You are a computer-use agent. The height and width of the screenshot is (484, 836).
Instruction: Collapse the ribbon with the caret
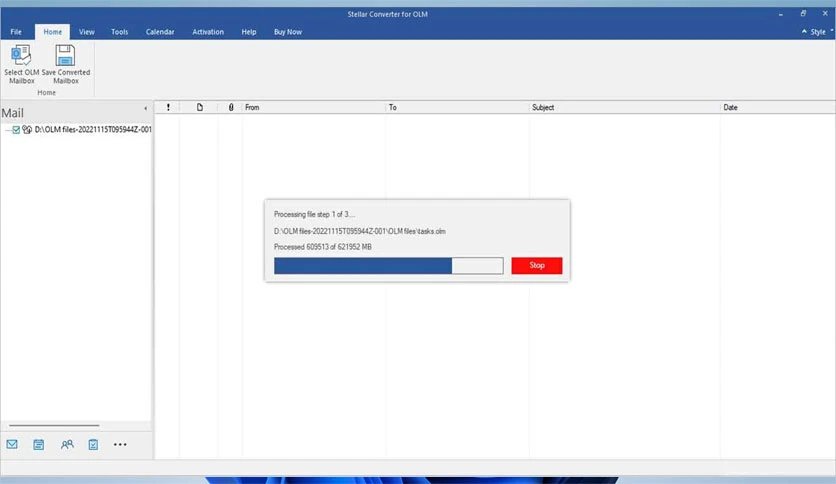click(804, 31)
